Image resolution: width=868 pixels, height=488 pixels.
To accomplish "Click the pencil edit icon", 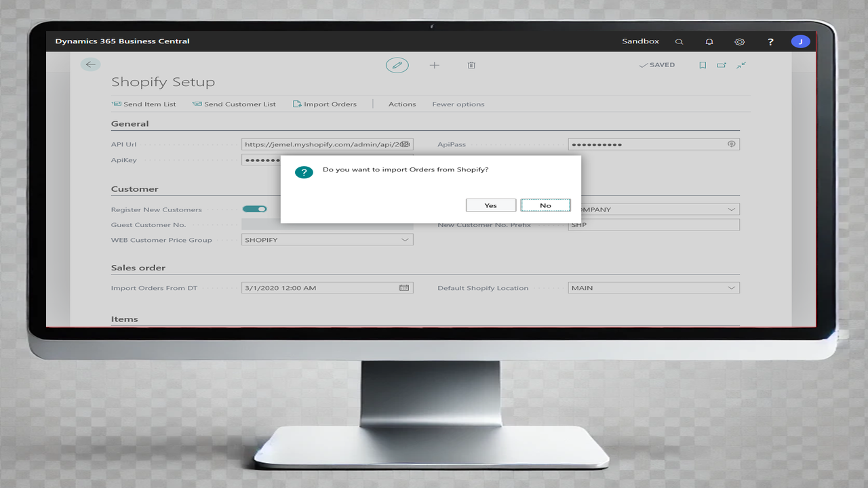I will pos(397,65).
